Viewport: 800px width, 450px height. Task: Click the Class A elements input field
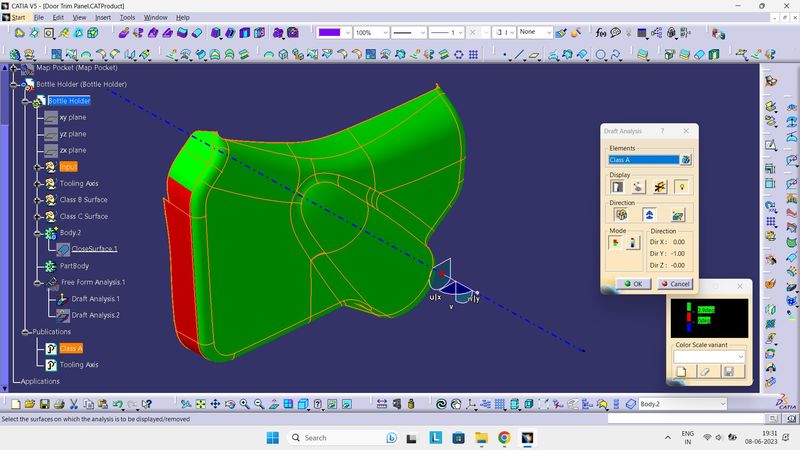644,160
